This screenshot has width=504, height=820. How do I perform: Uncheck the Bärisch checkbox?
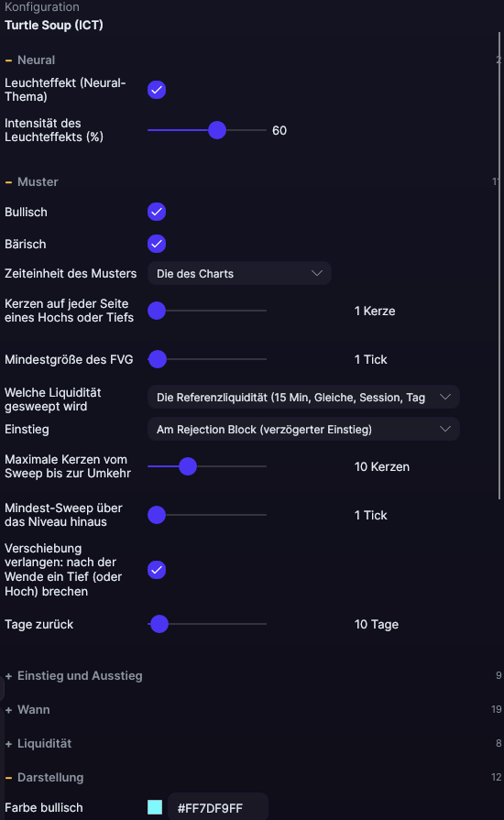click(x=157, y=244)
